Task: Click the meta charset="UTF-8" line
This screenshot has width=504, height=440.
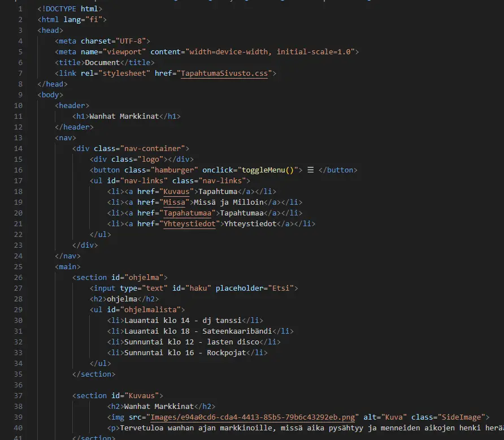Action: (102, 41)
